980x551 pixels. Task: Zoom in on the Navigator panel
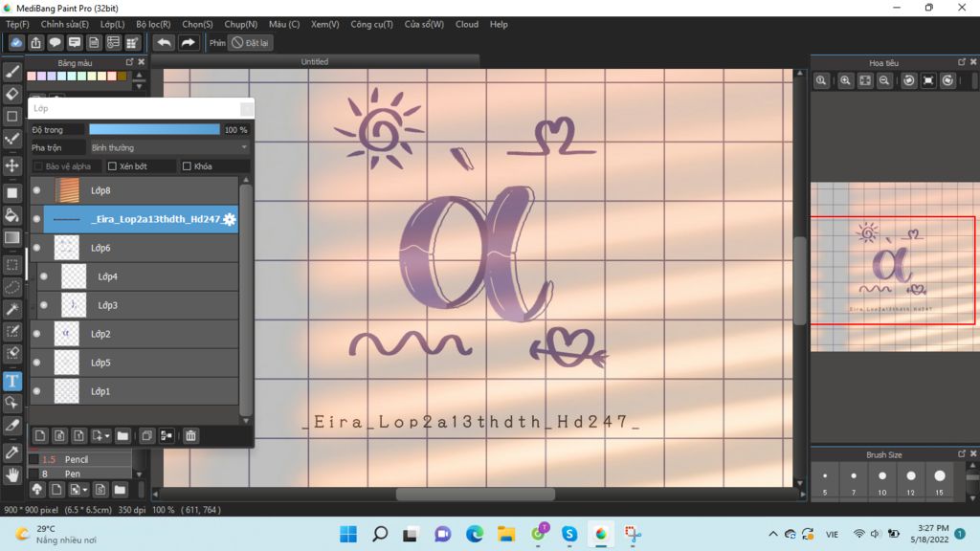click(x=846, y=80)
